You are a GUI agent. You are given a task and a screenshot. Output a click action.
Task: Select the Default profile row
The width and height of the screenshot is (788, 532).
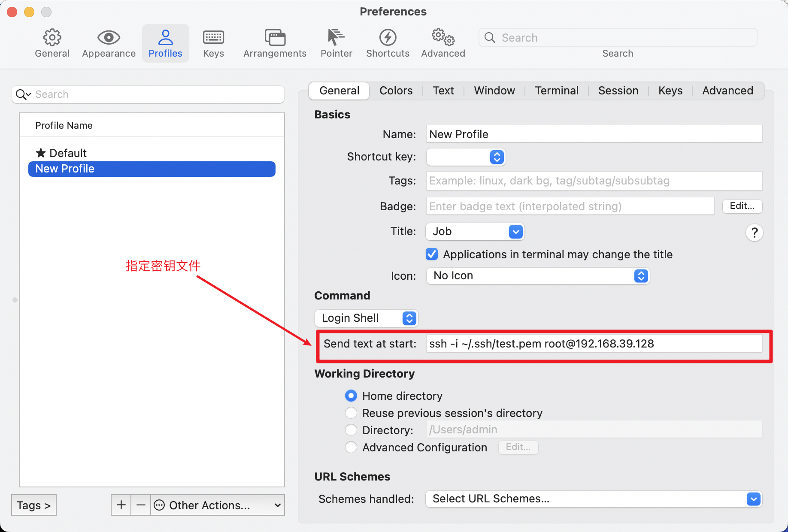coord(152,153)
